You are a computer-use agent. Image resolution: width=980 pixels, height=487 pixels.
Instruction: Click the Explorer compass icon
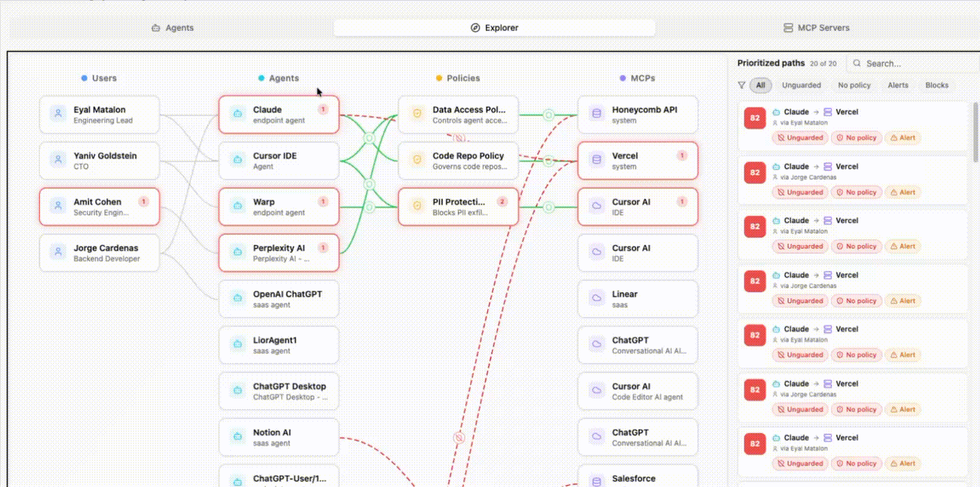coord(475,28)
